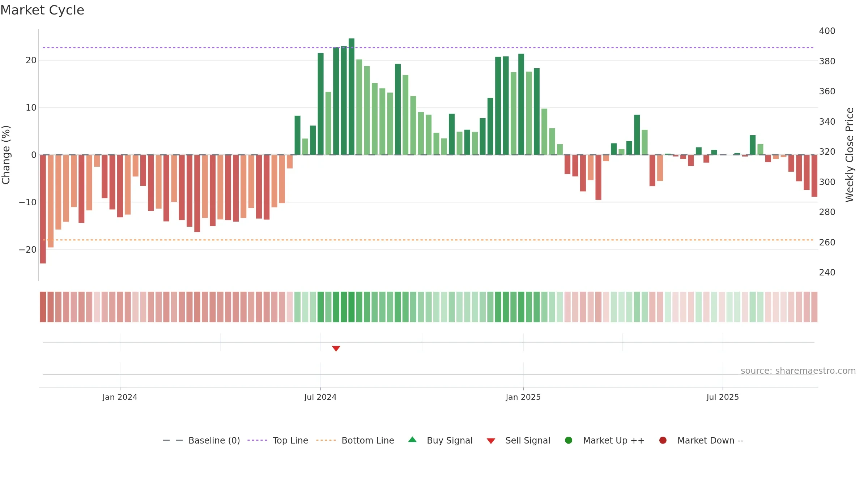868x488 pixels.
Task: Toggle the Sell Signal legend entry
Action: click(x=518, y=440)
